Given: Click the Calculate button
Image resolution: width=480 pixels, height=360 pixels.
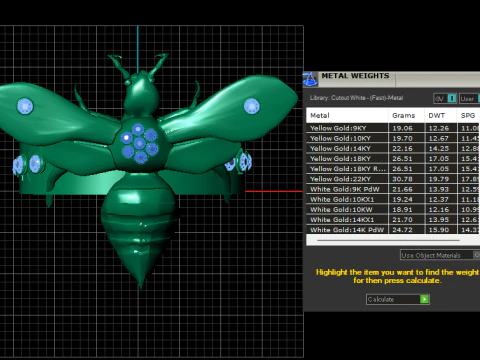Looking at the screenshot, I should click(x=398, y=299).
